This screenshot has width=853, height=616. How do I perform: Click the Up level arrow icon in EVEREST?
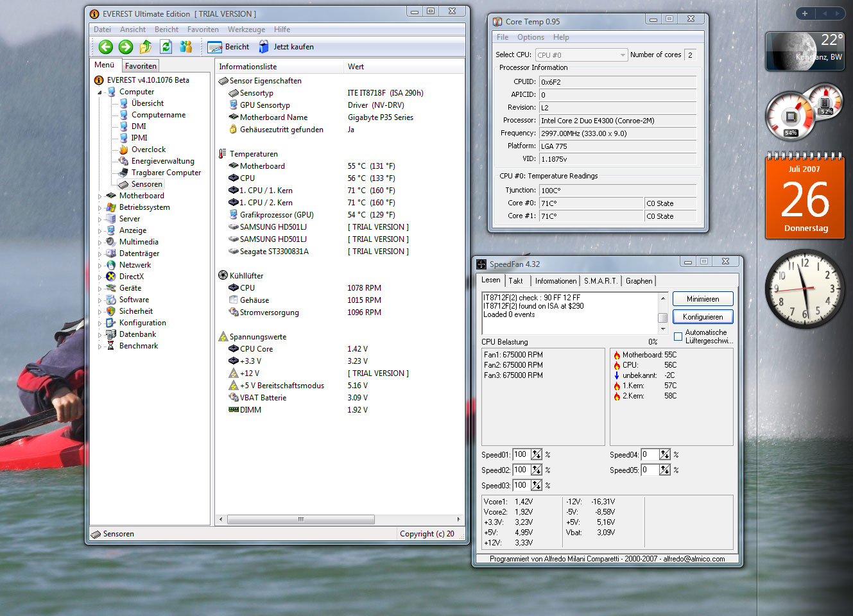point(146,47)
